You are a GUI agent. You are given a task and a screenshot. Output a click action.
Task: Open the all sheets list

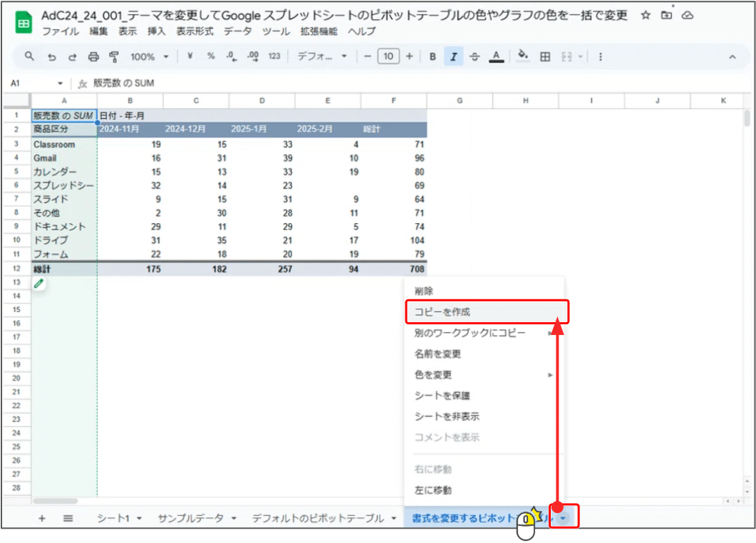point(68,518)
